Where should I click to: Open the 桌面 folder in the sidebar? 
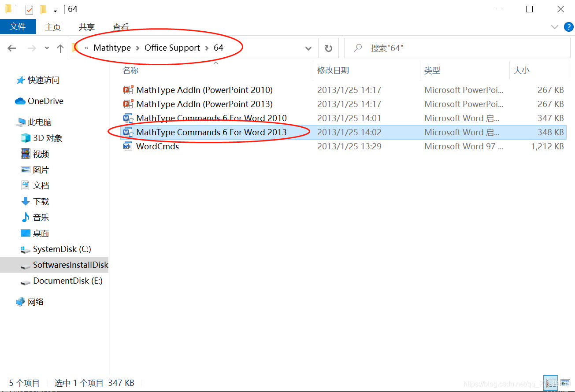[x=41, y=233]
